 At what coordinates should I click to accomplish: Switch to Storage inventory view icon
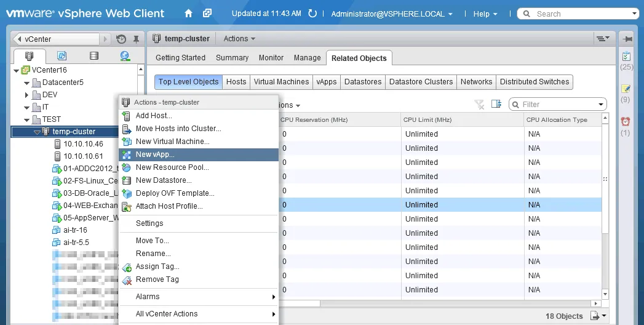pyautogui.click(x=93, y=56)
